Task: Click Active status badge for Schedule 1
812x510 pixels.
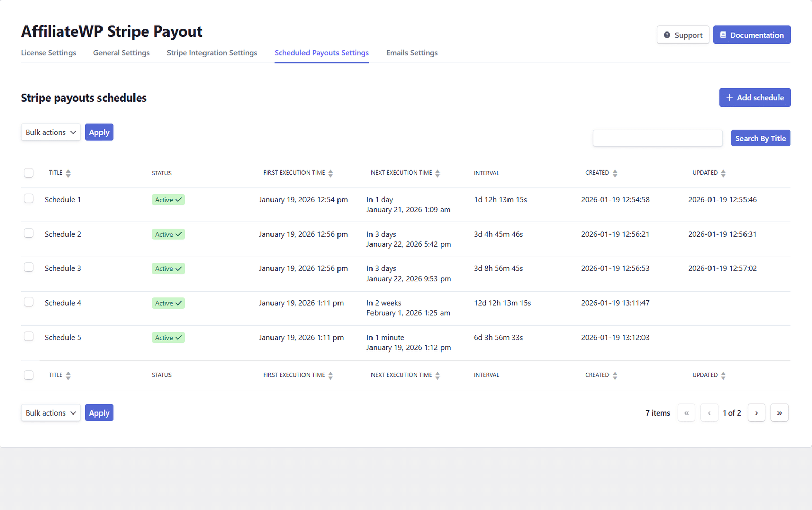Action: pyautogui.click(x=168, y=200)
